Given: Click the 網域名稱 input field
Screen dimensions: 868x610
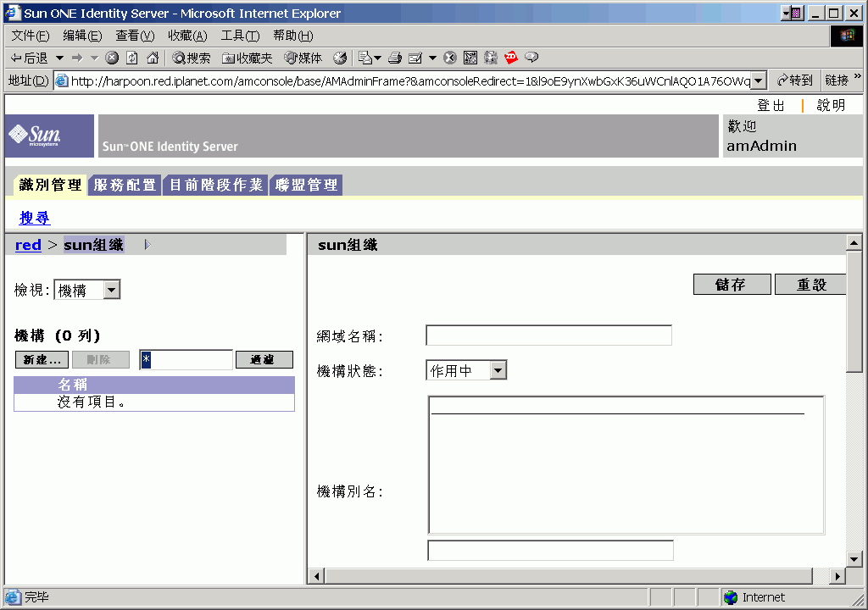Looking at the screenshot, I should tap(548, 335).
